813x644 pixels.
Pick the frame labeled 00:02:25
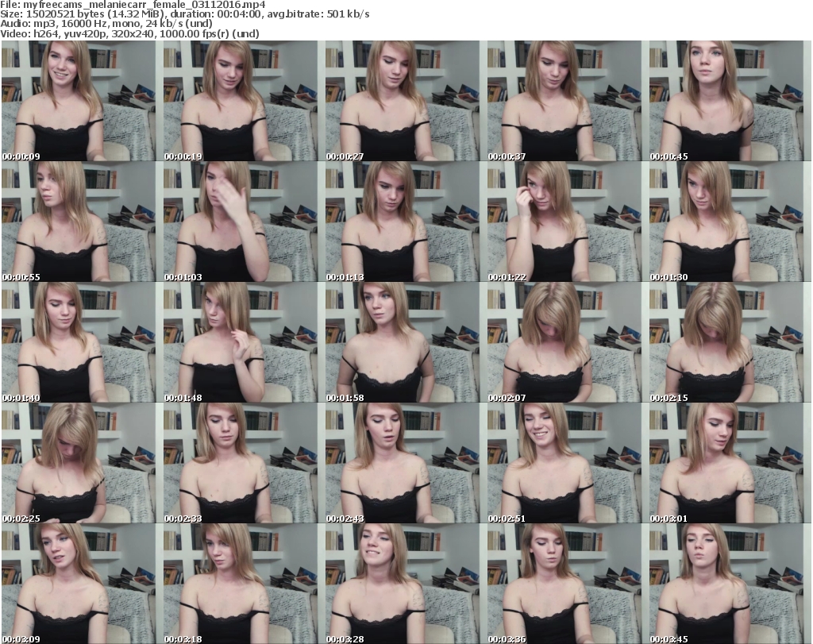click(79, 463)
